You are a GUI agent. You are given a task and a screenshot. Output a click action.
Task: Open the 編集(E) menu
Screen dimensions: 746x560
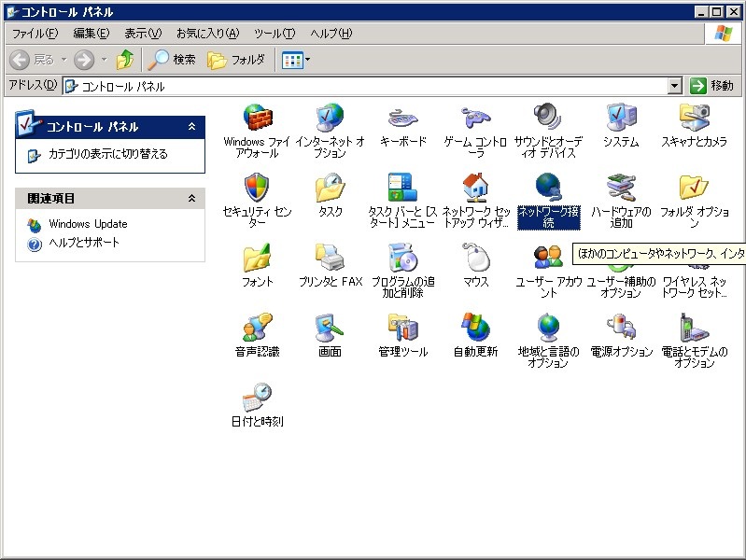[x=91, y=34]
